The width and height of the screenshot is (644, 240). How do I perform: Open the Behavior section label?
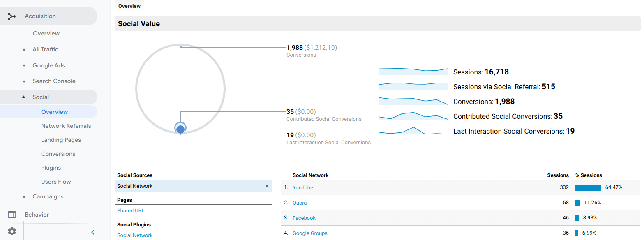(x=37, y=215)
